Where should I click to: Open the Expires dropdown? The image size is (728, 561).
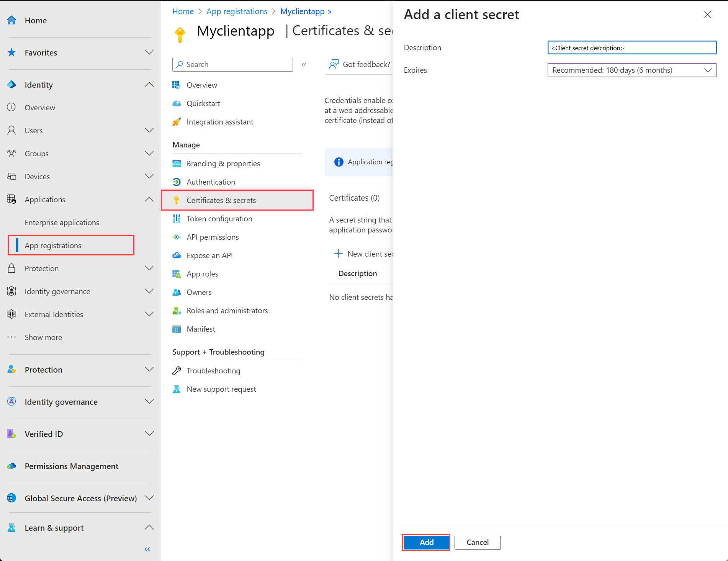[x=631, y=70]
